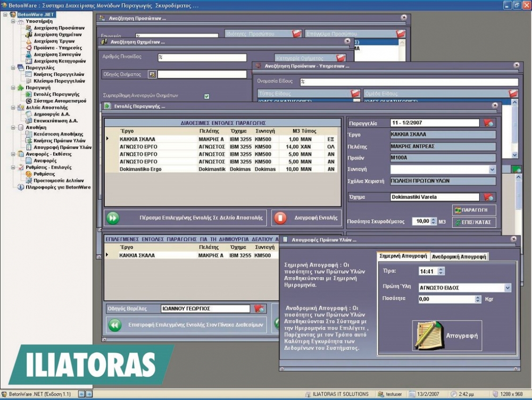Open Πληροφορίες για BetonWare item
The height and width of the screenshot is (400, 532).
click(x=59, y=187)
